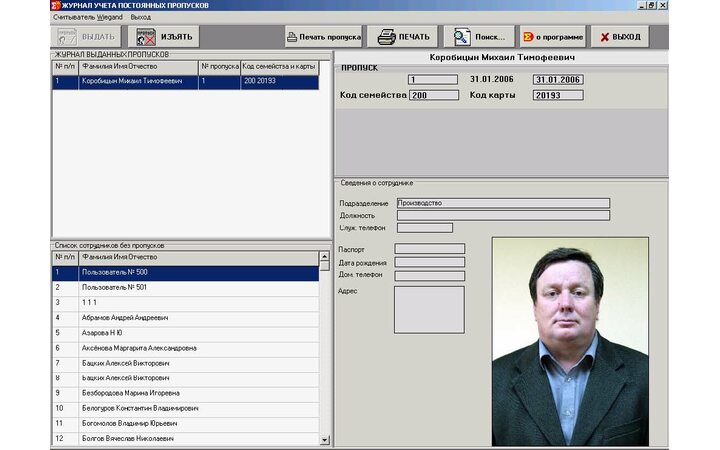
Task: Click the application icon in title bar
Action: coord(56,6)
